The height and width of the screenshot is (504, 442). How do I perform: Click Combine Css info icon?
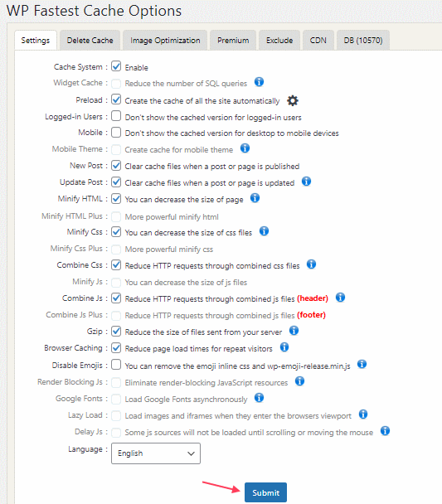pos(311,264)
